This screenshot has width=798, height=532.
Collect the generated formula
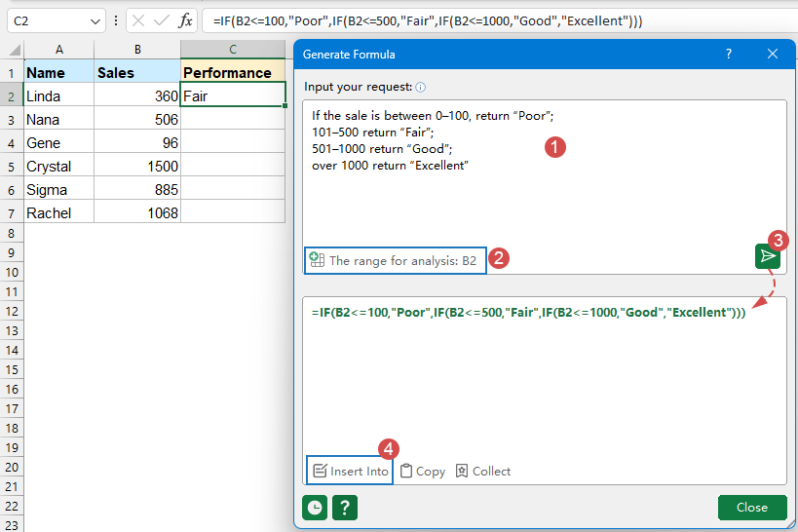[482, 471]
